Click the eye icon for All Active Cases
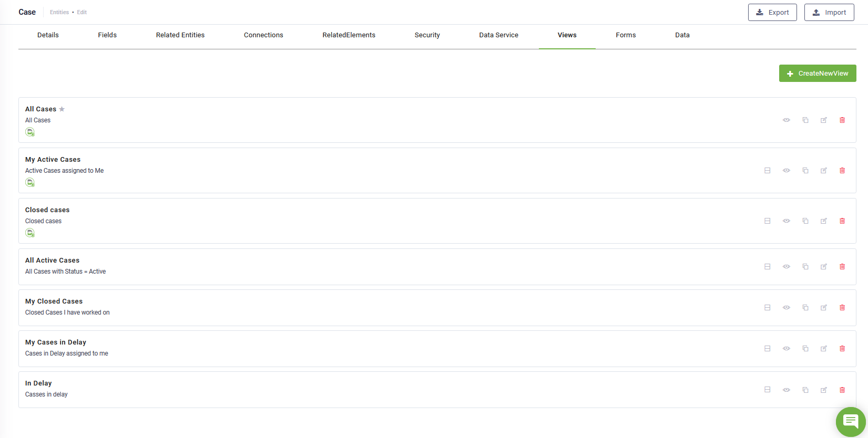 tap(787, 267)
